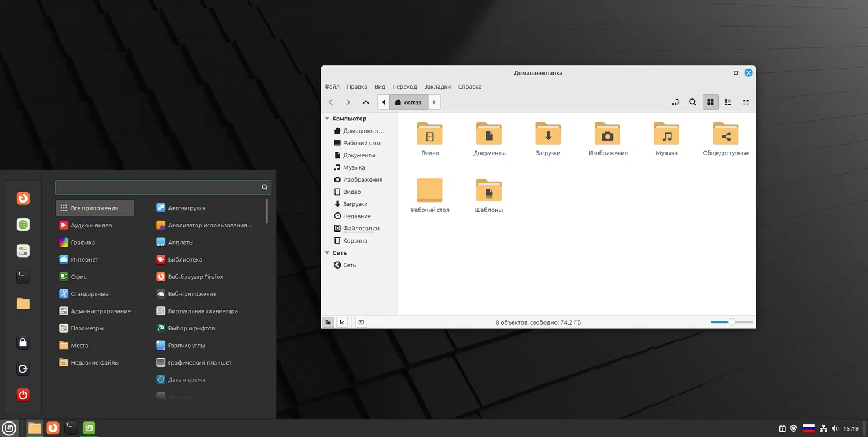The height and width of the screenshot is (437, 868).
Task: Open the Загрузки folder icon
Action: 548,134
